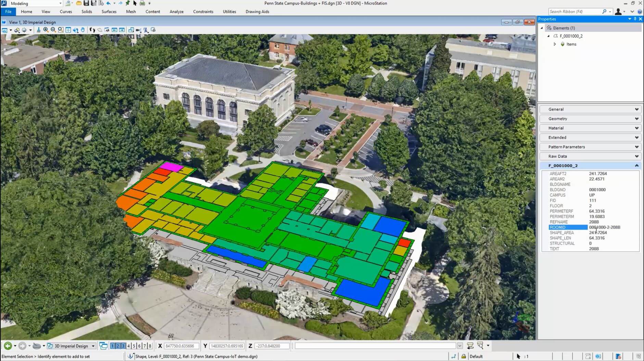
Task: Open the File backstage menu
Action: (x=8, y=12)
